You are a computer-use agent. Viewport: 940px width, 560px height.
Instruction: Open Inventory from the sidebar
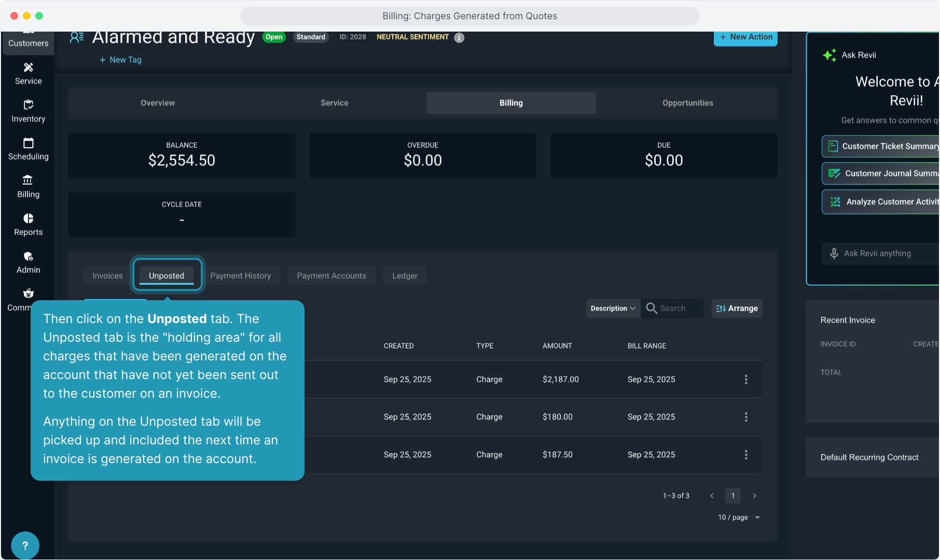tap(28, 111)
